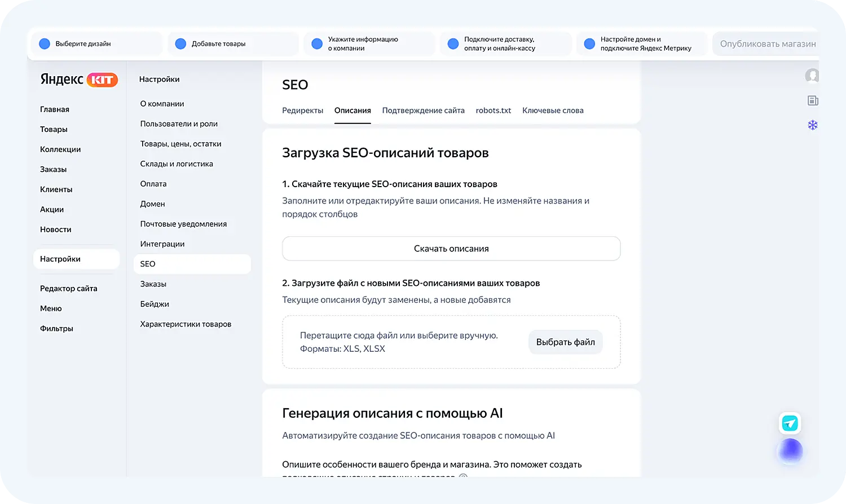Viewport: 846px width, 504px height.
Task: Click the blue snowflake icon
Action: [813, 125]
